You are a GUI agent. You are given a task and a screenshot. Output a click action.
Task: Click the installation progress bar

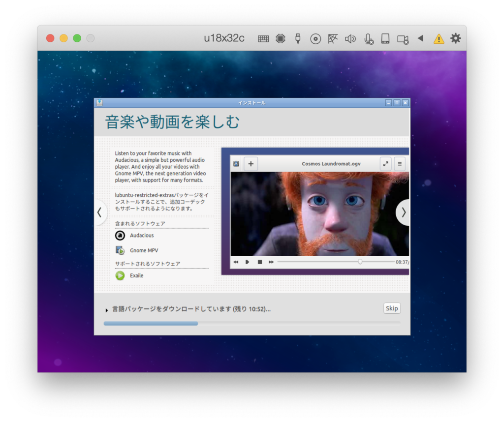(x=252, y=323)
